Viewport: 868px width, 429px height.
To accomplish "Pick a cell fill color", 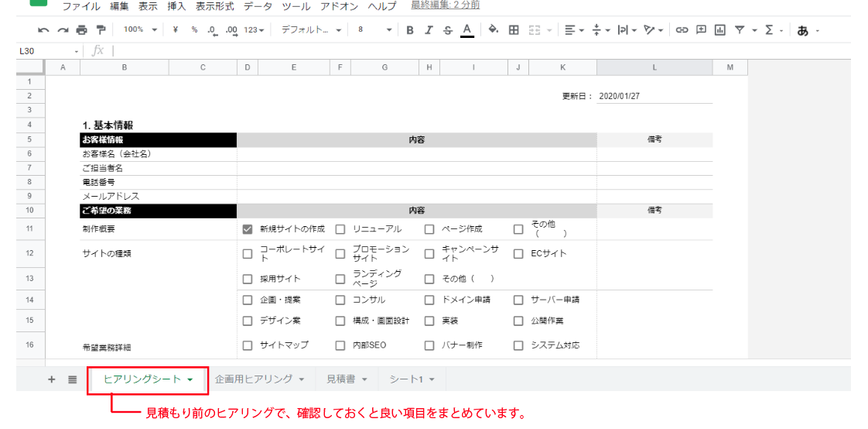I will point(493,30).
